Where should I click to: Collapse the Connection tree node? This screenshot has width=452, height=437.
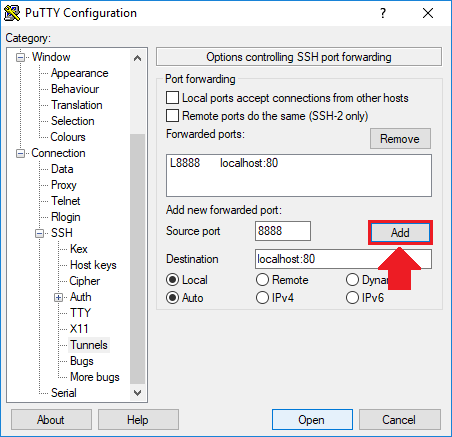(x=21, y=153)
